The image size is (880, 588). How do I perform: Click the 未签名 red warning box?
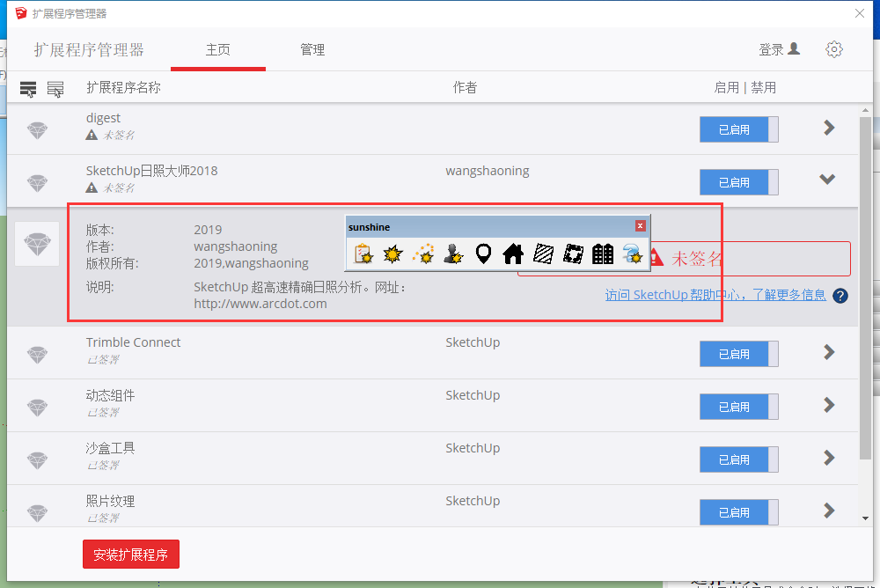[684, 258]
